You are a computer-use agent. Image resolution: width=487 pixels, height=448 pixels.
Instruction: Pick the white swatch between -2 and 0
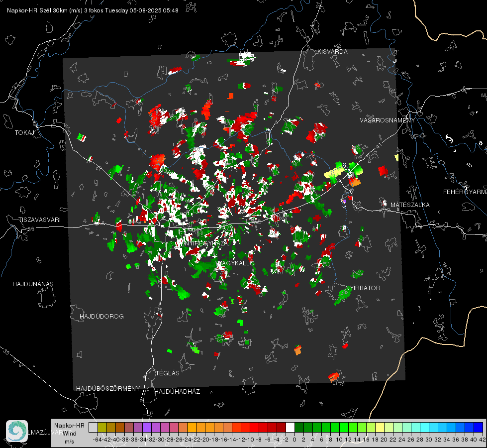coord(290,428)
